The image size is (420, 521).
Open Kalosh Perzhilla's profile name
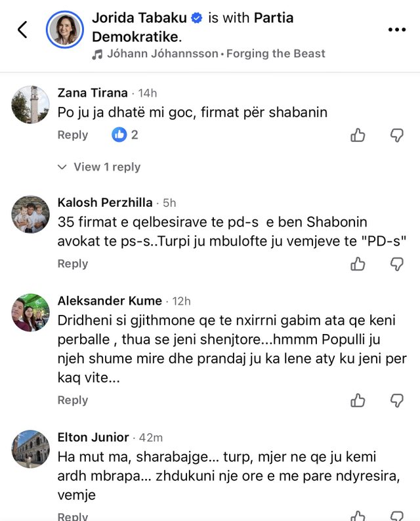click(x=105, y=202)
